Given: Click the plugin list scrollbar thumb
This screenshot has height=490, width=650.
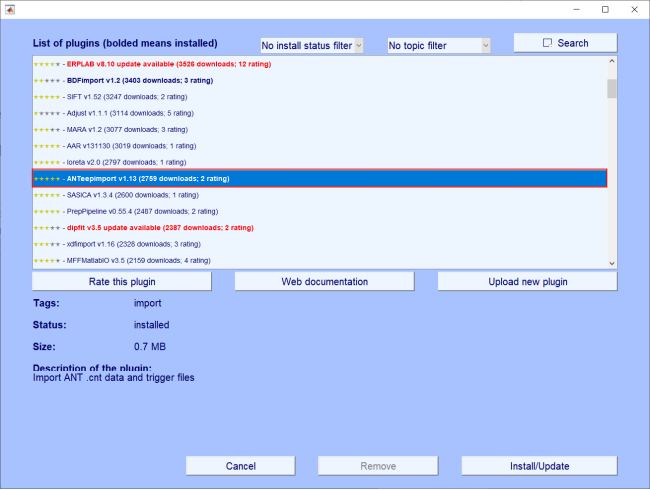Looking at the screenshot, I should [612, 89].
